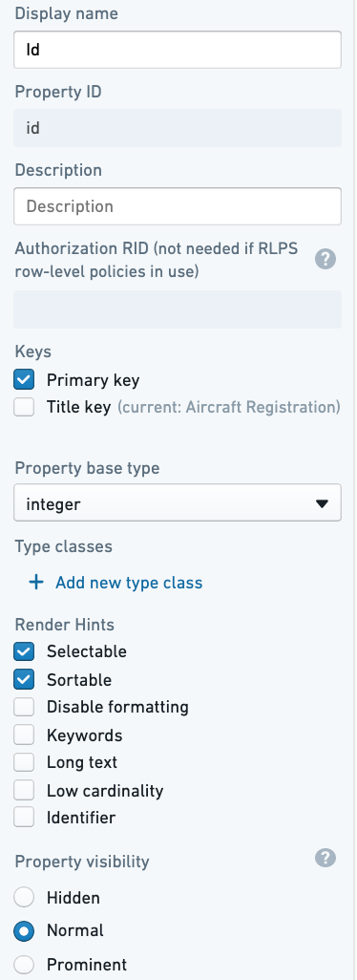Click the plus icon for new type class
This screenshot has width=357, height=980.
pyautogui.click(x=36, y=583)
